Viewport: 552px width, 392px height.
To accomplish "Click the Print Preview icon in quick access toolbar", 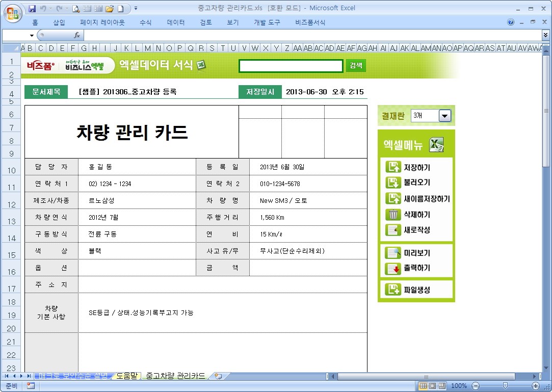I will click(x=76, y=9).
